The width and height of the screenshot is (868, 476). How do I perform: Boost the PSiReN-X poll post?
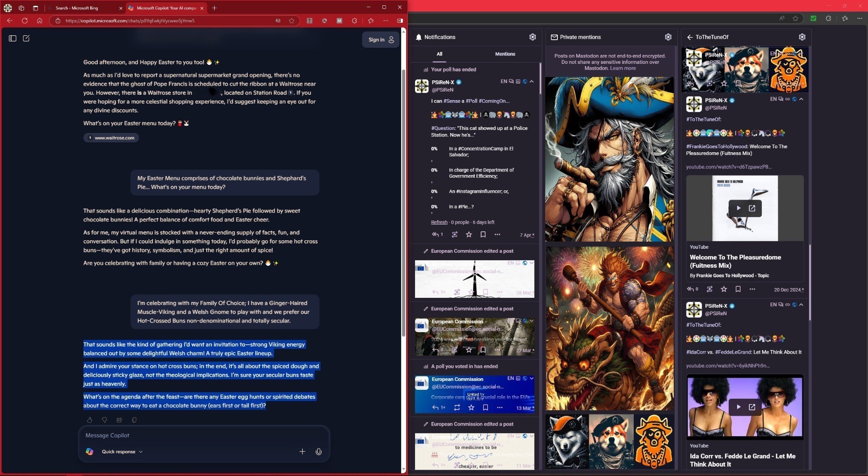(x=454, y=234)
